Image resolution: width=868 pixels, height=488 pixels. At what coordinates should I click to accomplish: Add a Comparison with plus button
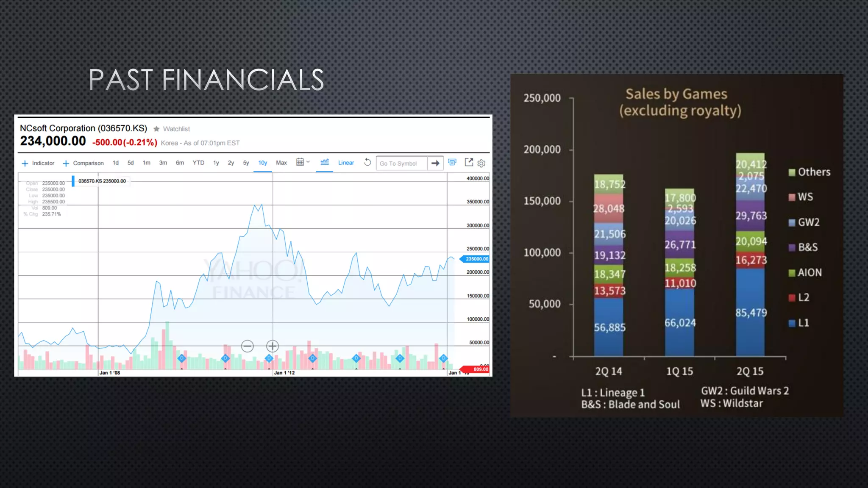point(66,163)
